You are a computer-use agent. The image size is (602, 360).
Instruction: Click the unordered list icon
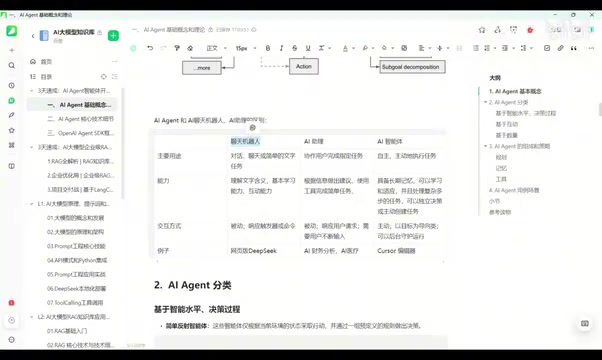[x=476, y=48]
